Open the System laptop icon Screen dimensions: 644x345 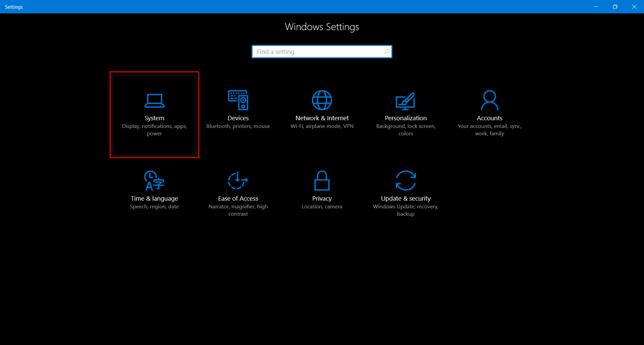point(155,101)
